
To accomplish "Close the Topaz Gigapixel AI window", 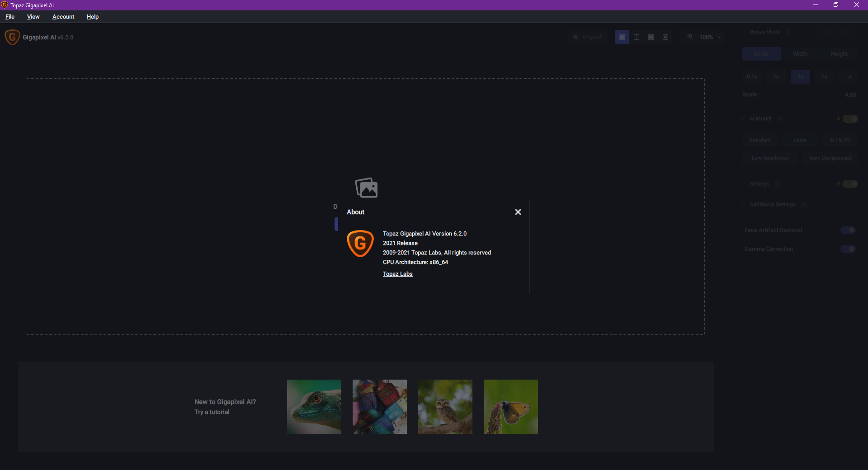I will point(857,5).
